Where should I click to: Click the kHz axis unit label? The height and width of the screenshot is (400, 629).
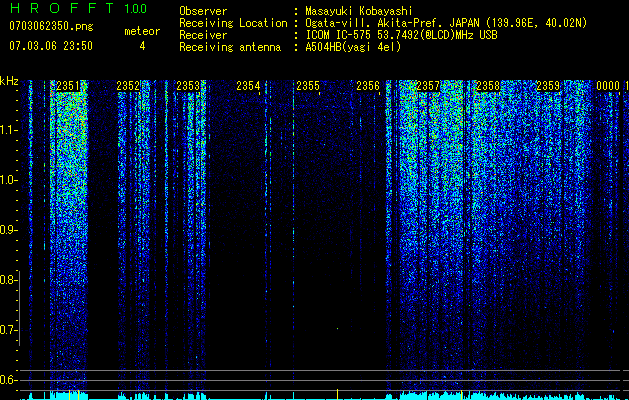tap(9, 81)
